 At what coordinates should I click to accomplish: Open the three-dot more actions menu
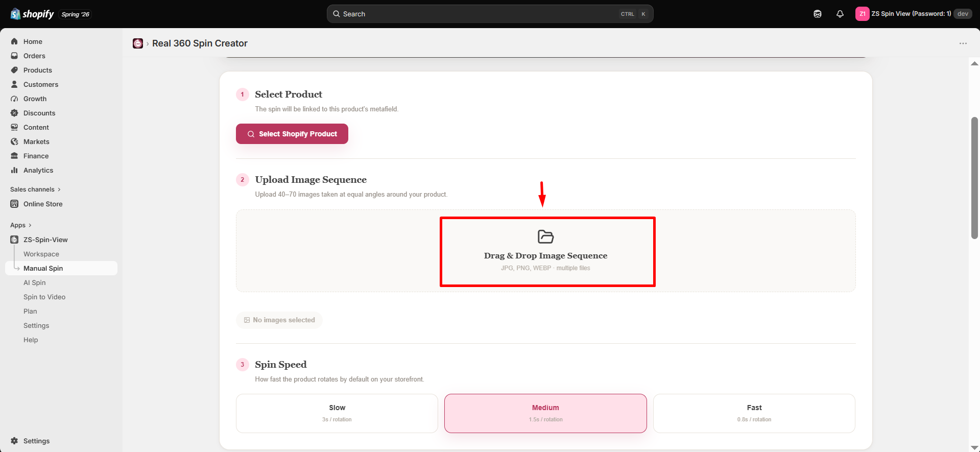963,43
